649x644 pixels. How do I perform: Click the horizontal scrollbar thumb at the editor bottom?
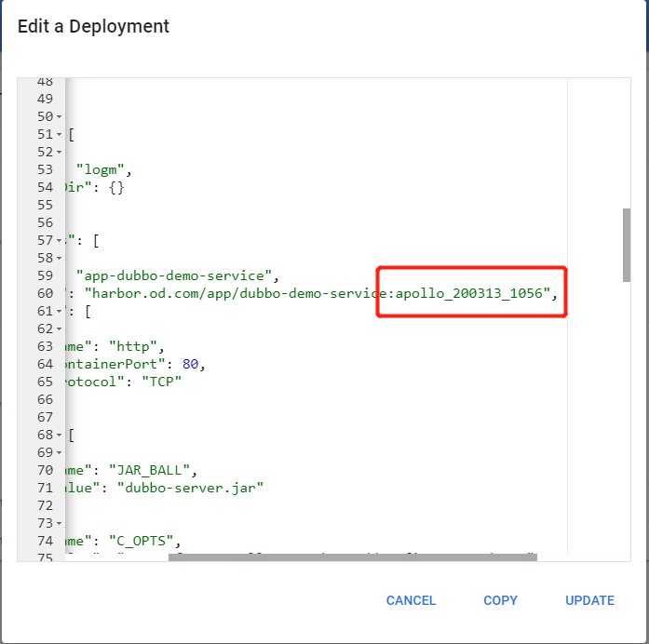[x=352, y=557]
